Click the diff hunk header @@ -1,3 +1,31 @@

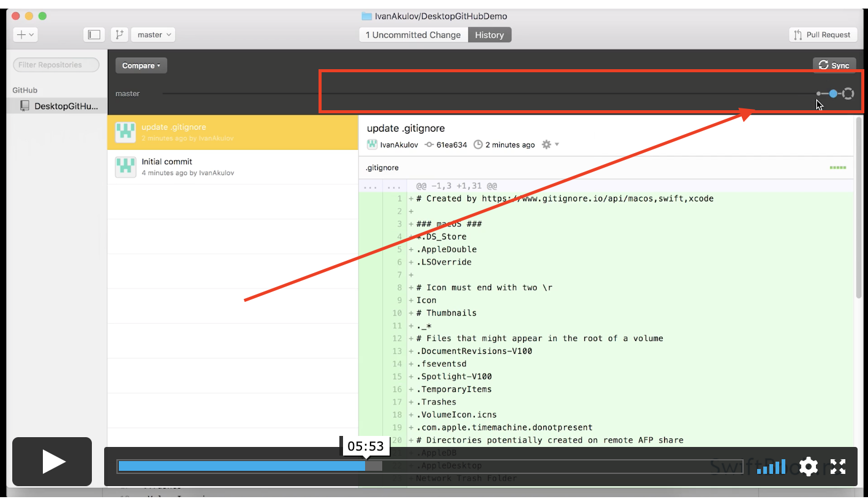(x=456, y=186)
